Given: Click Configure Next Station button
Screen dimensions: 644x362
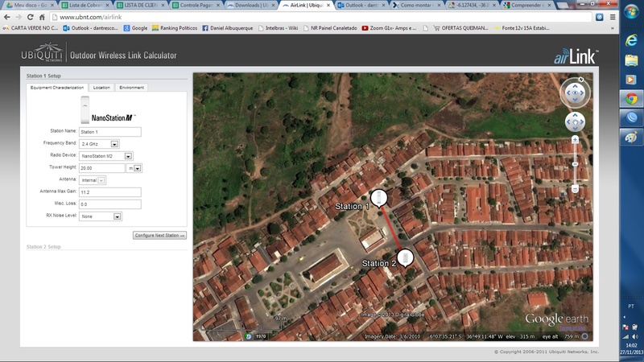Looking at the screenshot, I should coord(159,235).
